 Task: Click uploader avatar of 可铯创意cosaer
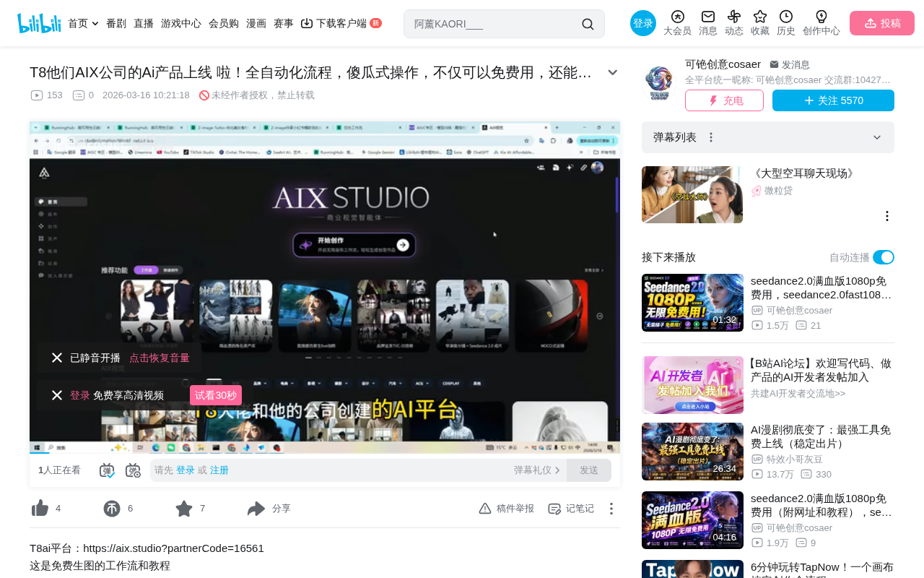point(659,83)
